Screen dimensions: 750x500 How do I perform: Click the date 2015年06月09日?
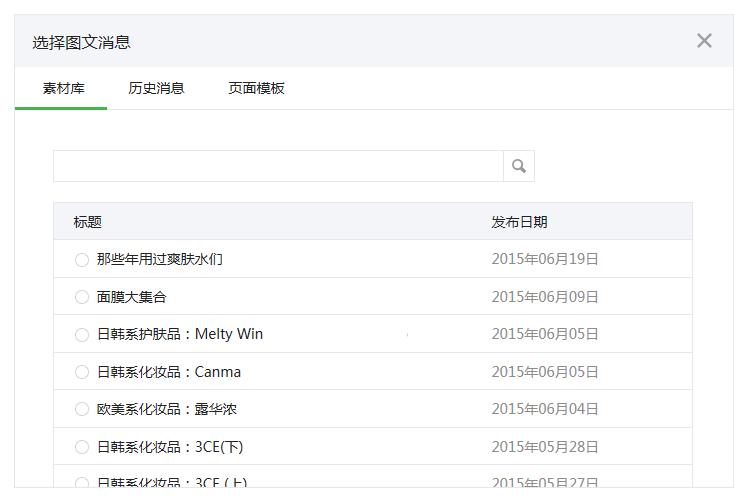coord(545,297)
